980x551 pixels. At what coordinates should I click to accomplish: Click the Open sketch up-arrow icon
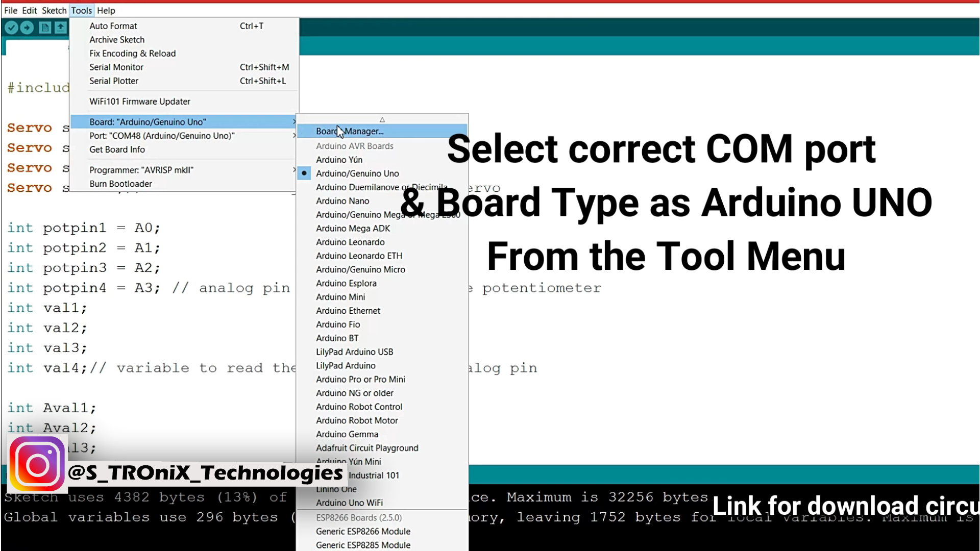pos(61,28)
